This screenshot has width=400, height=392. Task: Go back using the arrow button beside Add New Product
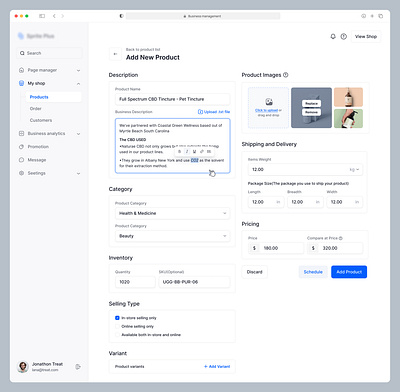pos(115,54)
